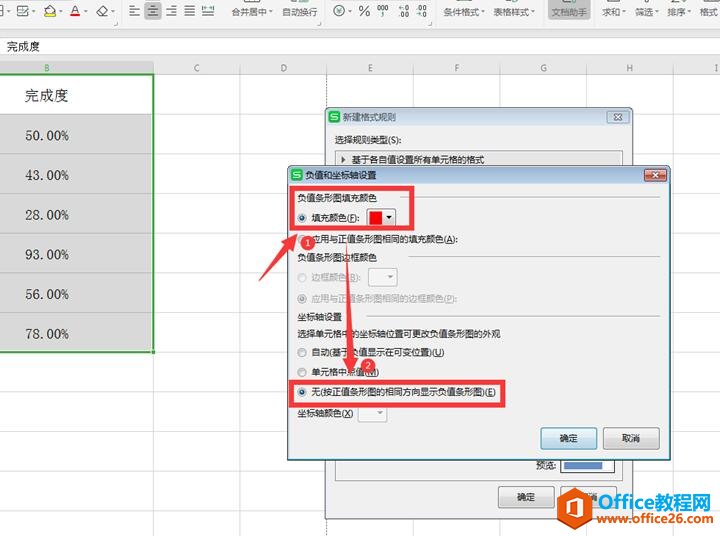Select 填充颜色(F) radio button
The image size is (720, 536).
pos(302,218)
